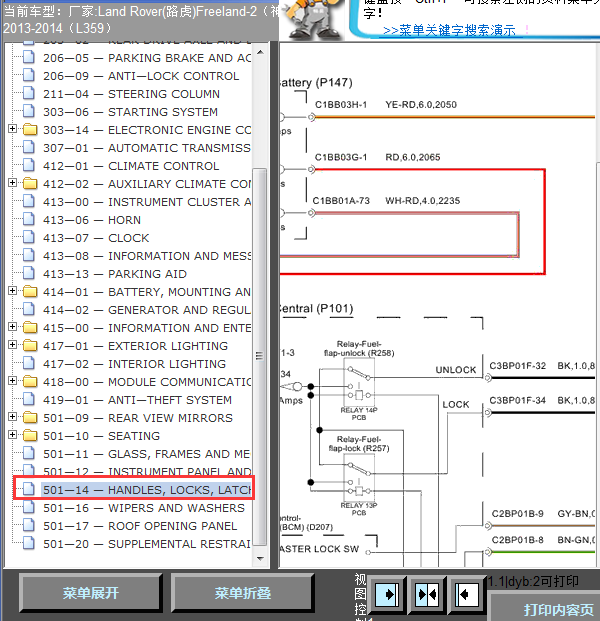Screen dimensions: 600x621
Task: Expand the 415-00 Information and Entertainment folder
Action: click(12, 327)
